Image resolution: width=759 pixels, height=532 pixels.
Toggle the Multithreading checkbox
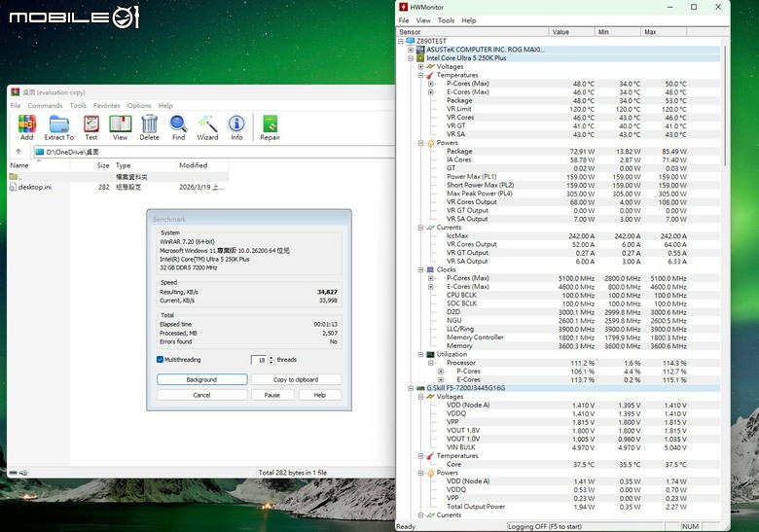(160, 359)
